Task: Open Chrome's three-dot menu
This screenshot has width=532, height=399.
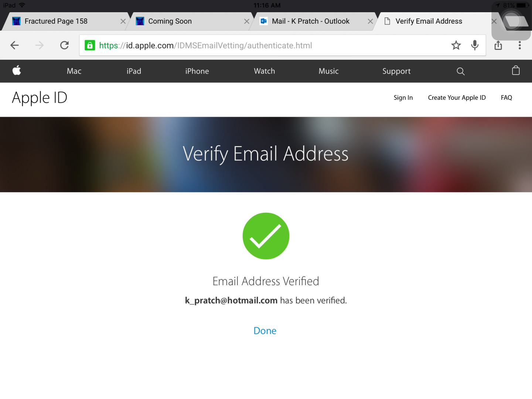Action: tap(519, 45)
